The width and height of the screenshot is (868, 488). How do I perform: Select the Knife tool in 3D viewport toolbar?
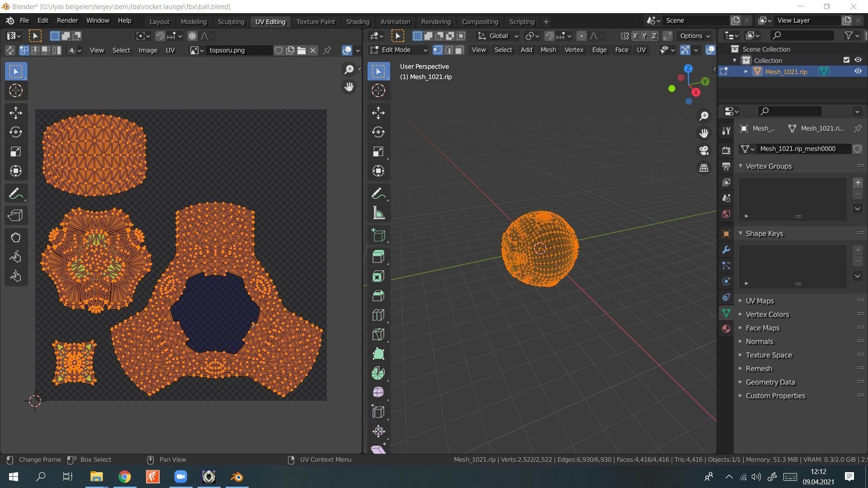tap(378, 334)
